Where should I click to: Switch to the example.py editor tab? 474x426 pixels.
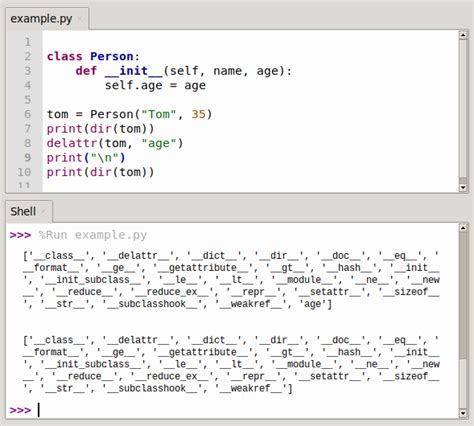pyautogui.click(x=41, y=19)
